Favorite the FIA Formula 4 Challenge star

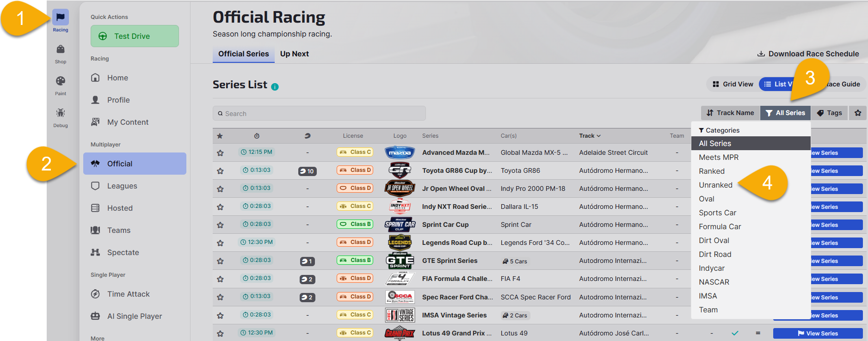tap(220, 279)
